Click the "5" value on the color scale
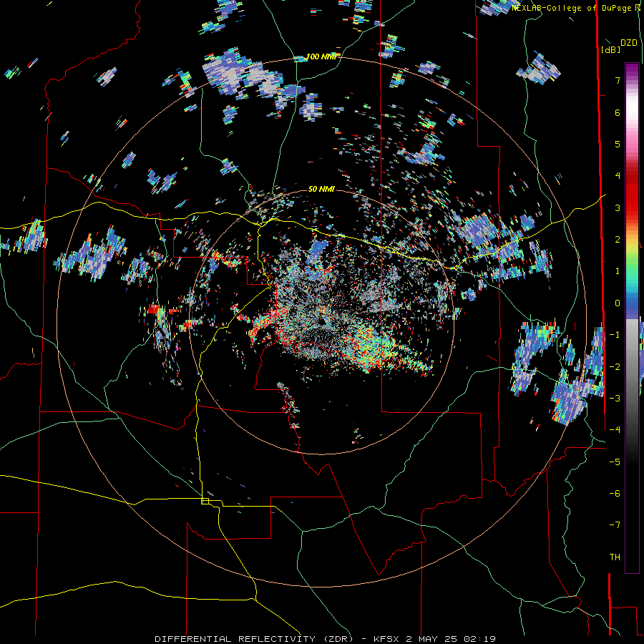 coord(618,144)
